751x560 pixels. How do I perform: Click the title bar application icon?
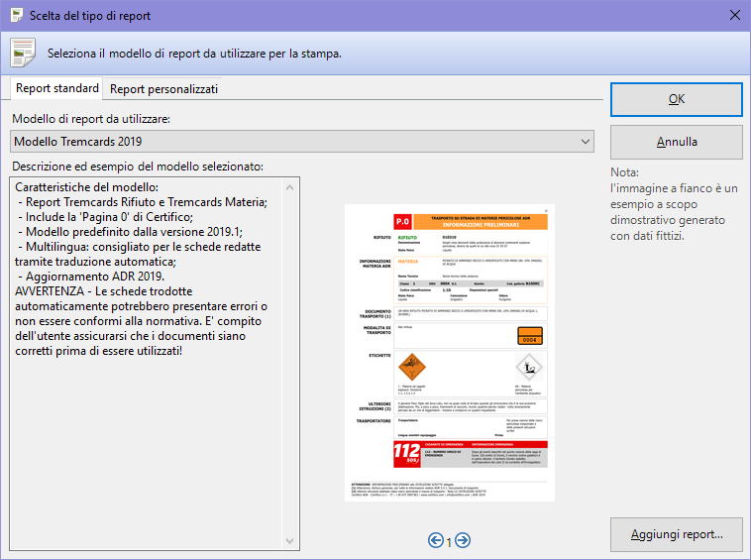click(x=17, y=16)
